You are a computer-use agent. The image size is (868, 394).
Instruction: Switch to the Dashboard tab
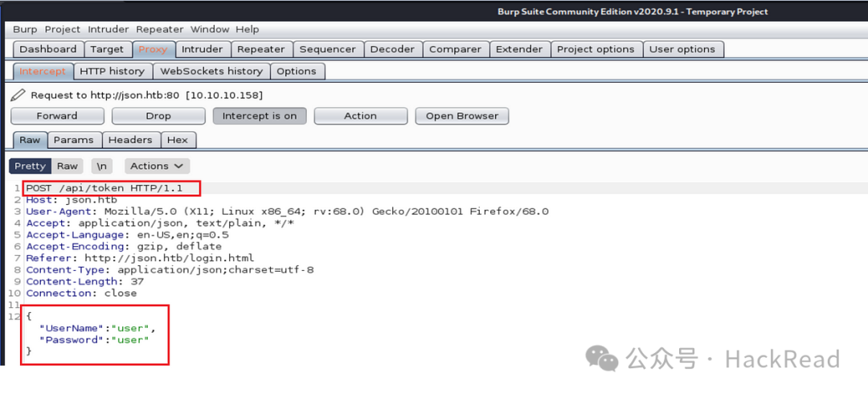click(48, 49)
